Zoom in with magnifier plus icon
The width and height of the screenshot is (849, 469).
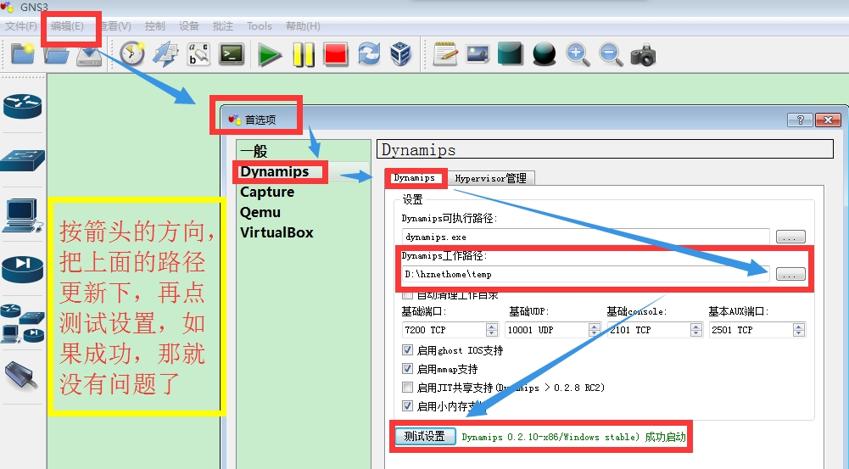coord(578,55)
